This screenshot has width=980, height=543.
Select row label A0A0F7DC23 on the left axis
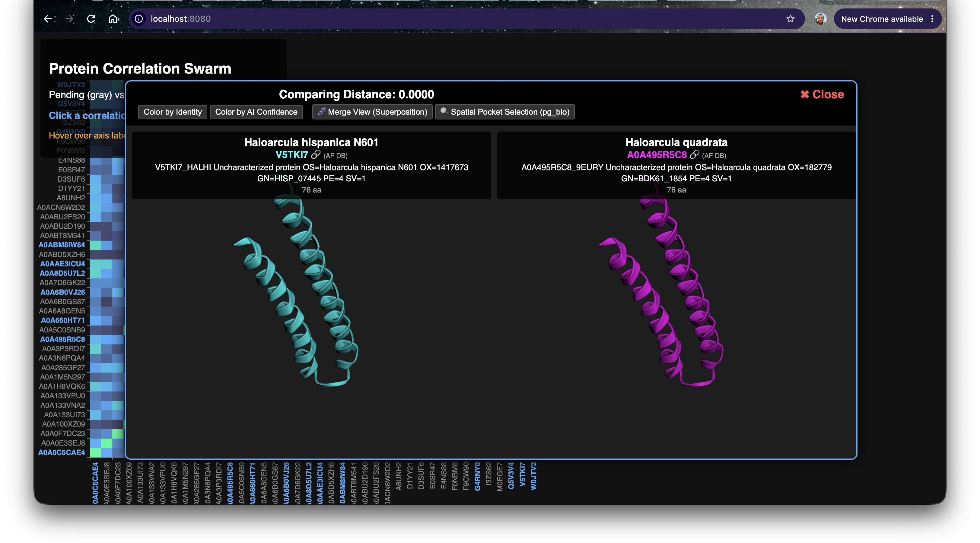(x=63, y=433)
